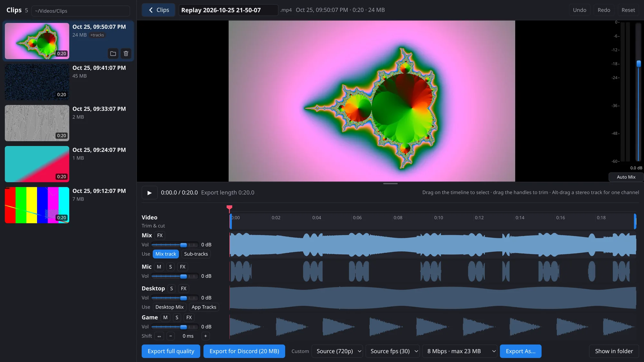Decrease Game track shift with minus

(171, 336)
